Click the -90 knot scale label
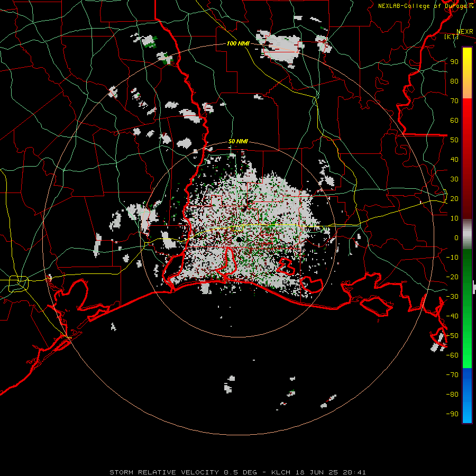This screenshot has width=476, height=476. coord(452,414)
